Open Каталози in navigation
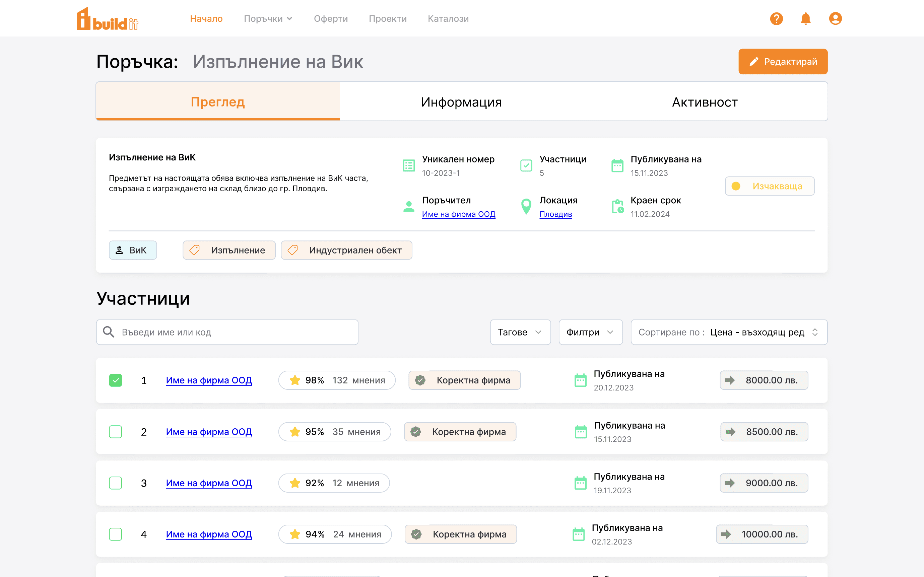This screenshot has width=924, height=577. point(448,19)
